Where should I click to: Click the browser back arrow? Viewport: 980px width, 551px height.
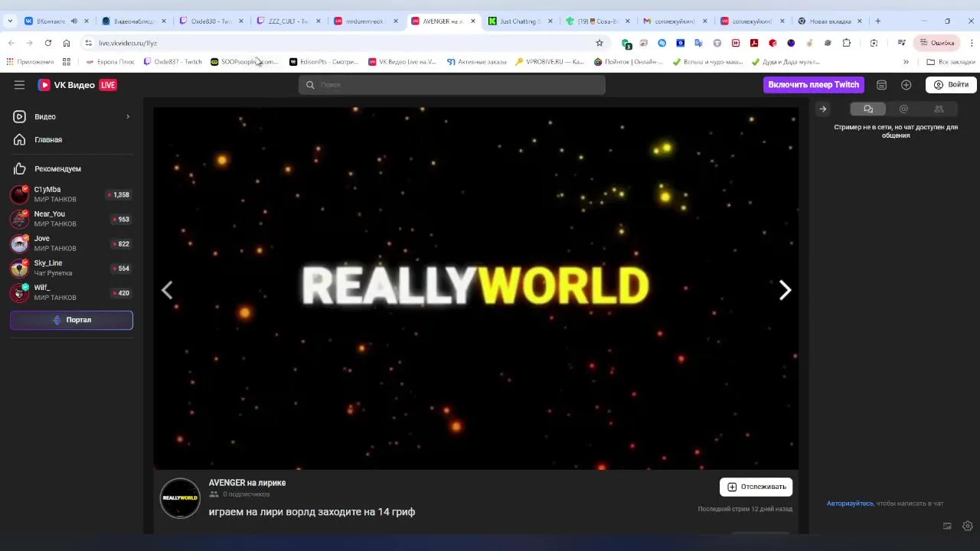(11, 43)
